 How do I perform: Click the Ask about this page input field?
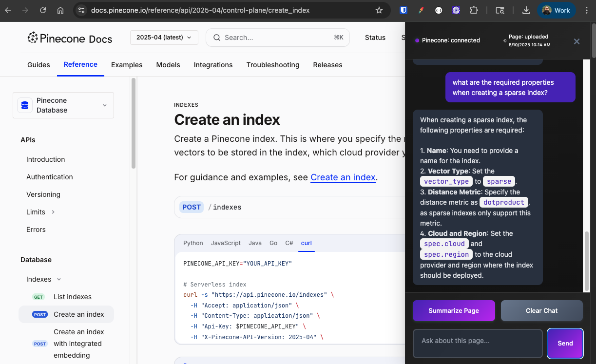(x=477, y=343)
